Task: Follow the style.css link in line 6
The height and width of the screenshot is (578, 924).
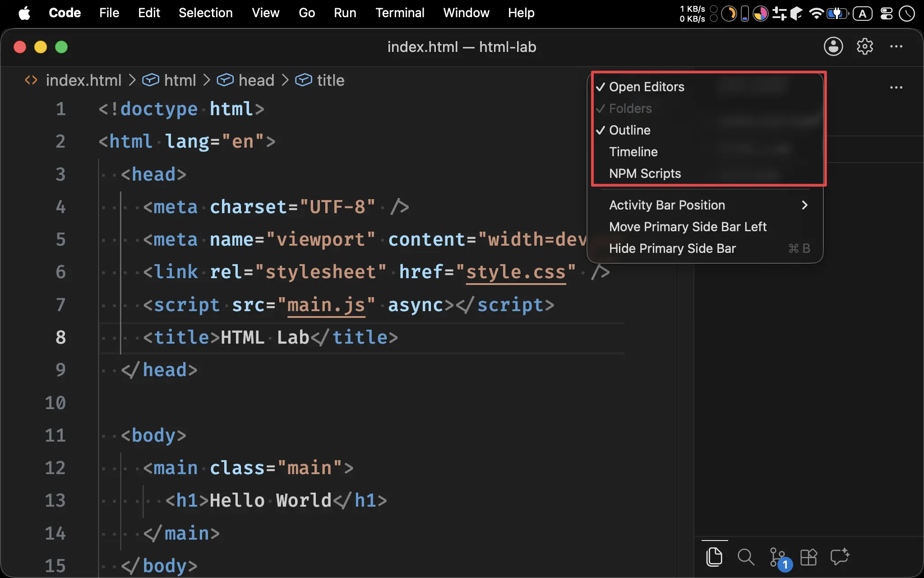Action: [516, 272]
